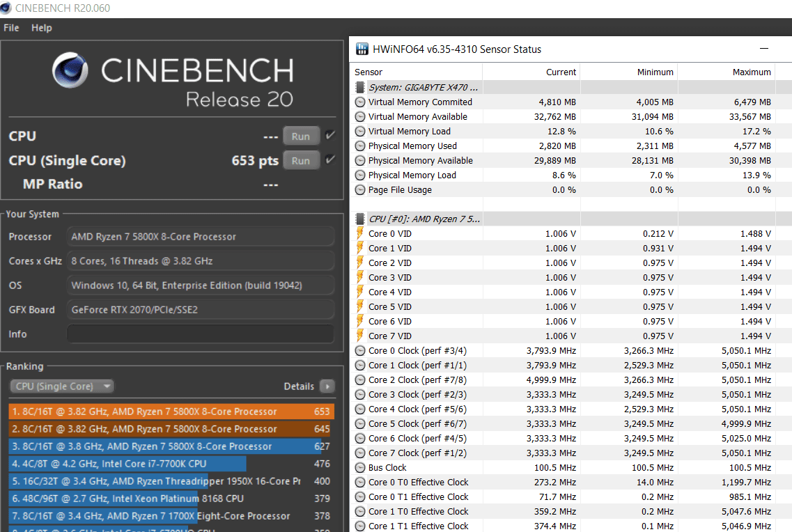Click the clock icon for Virtual Memory Commited

tap(360, 102)
